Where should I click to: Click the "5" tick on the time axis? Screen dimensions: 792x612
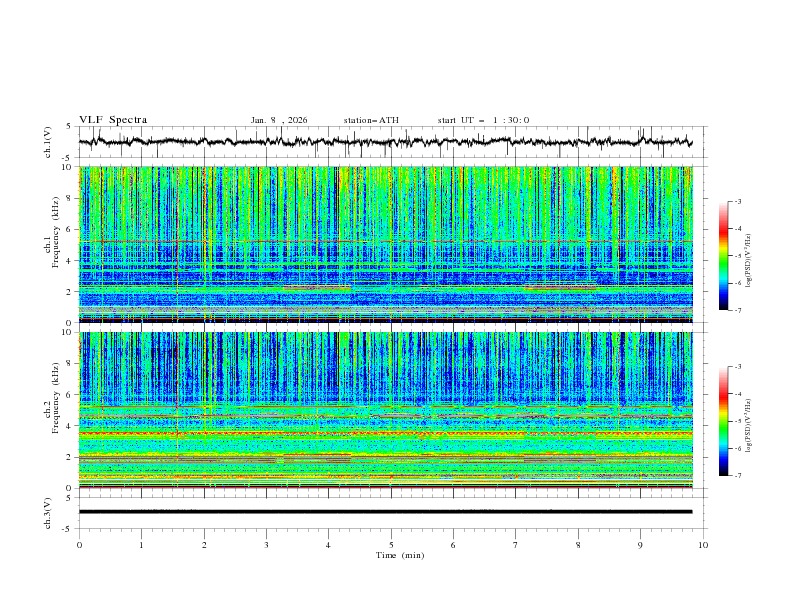pyautogui.click(x=391, y=545)
